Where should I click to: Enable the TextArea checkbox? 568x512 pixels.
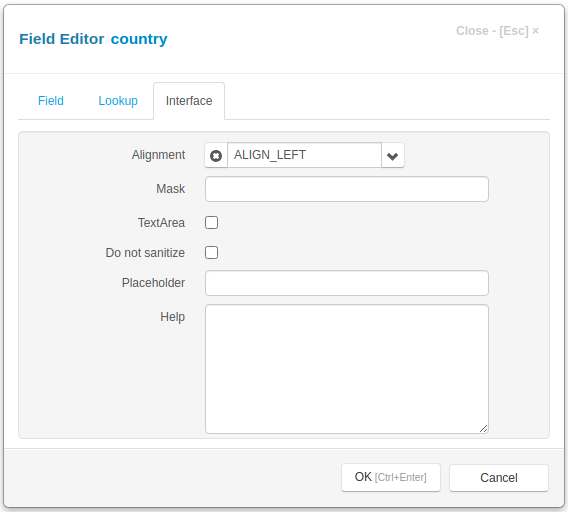pos(212,222)
